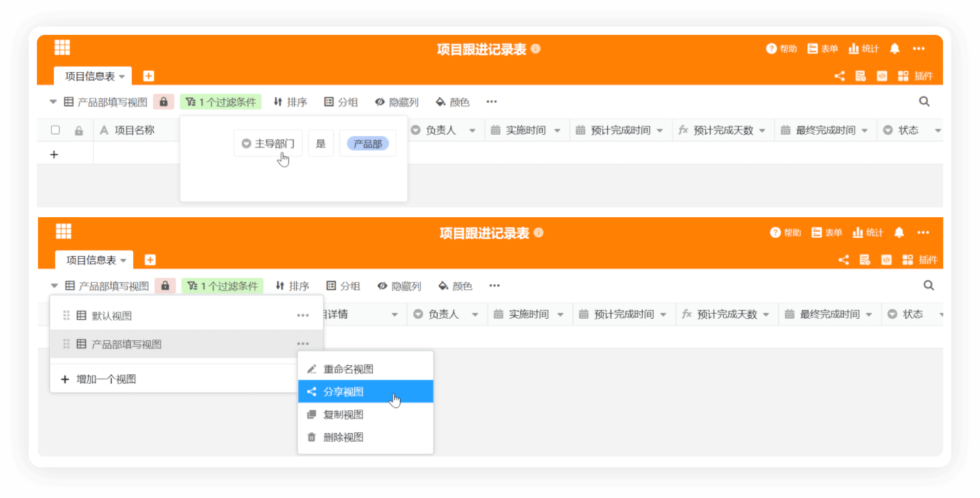Toggle the red view lock in the lower toolbar

(x=165, y=286)
